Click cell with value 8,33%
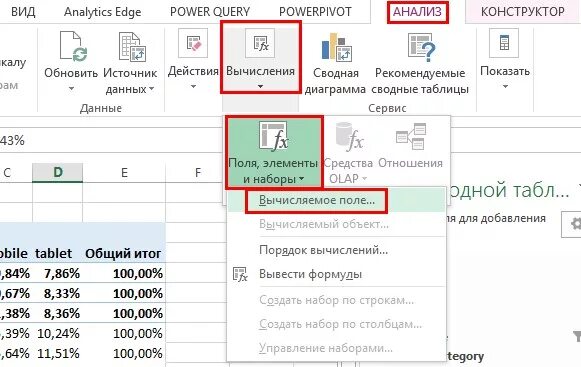 [x=57, y=294]
